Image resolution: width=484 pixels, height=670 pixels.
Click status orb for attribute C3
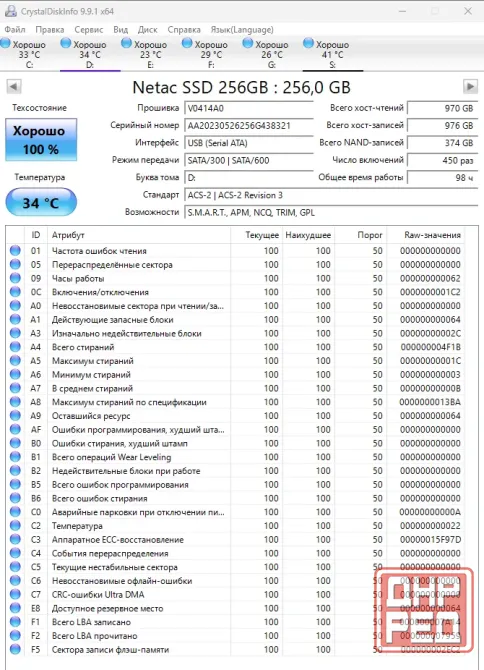(x=15, y=539)
